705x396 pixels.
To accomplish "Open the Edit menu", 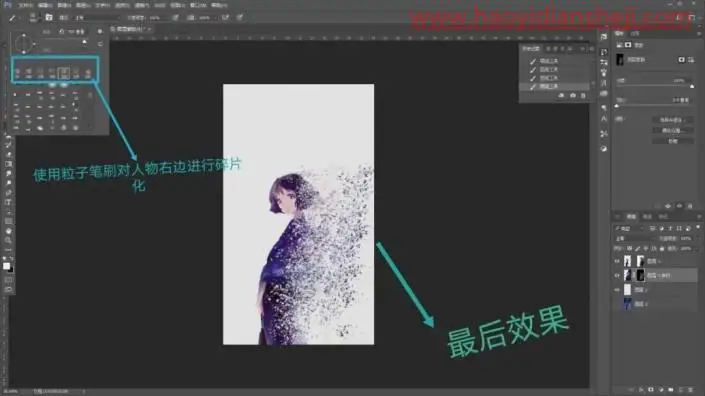I will tap(45, 5).
